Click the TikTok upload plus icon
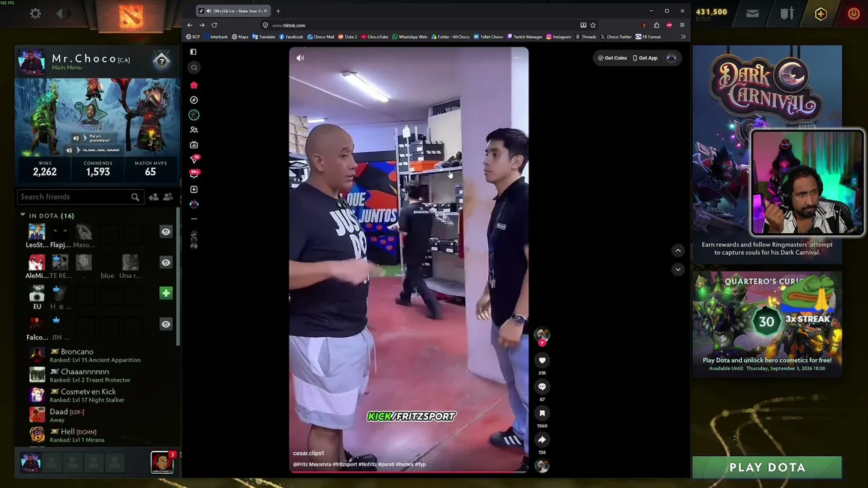Screen dimensions: 868x488 click(x=194, y=189)
